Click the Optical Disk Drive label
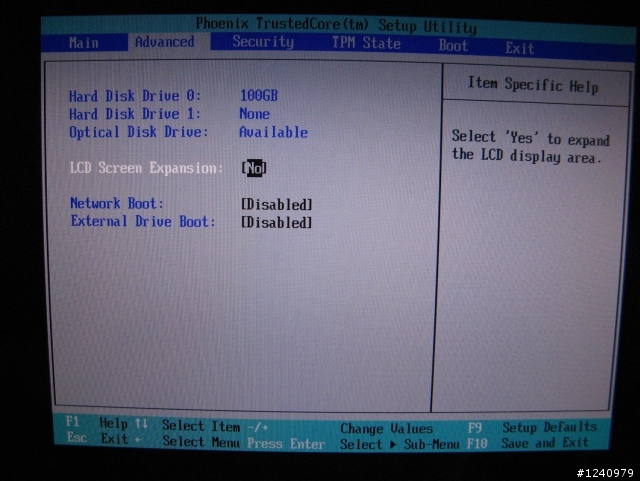 click(x=139, y=132)
